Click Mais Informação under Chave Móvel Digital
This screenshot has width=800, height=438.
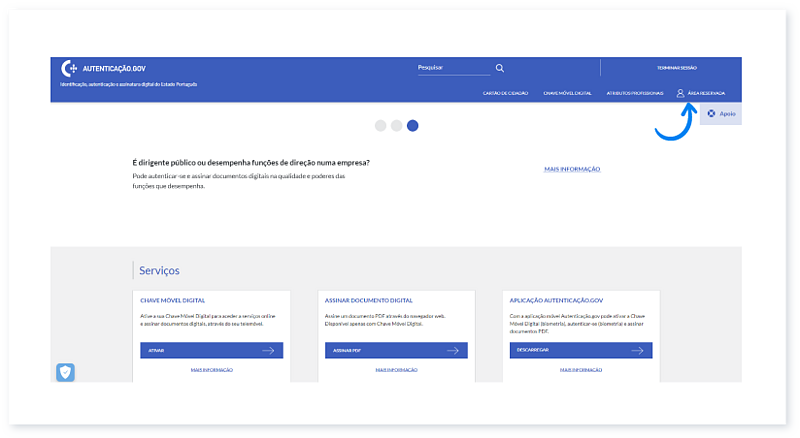(211, 370)
